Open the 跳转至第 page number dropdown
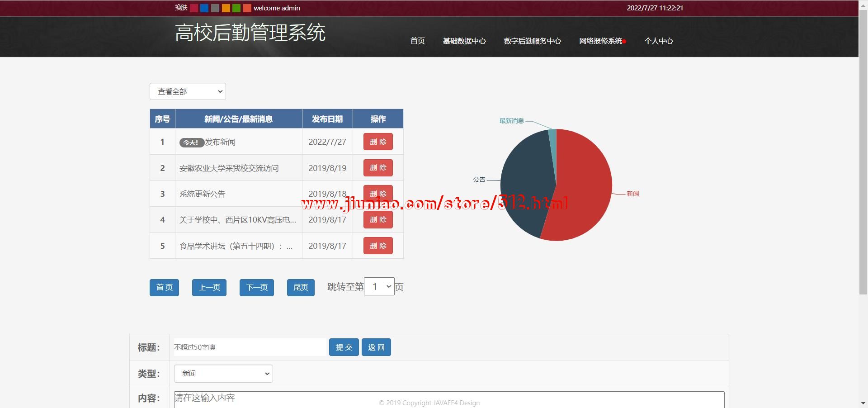 point(379,287)
